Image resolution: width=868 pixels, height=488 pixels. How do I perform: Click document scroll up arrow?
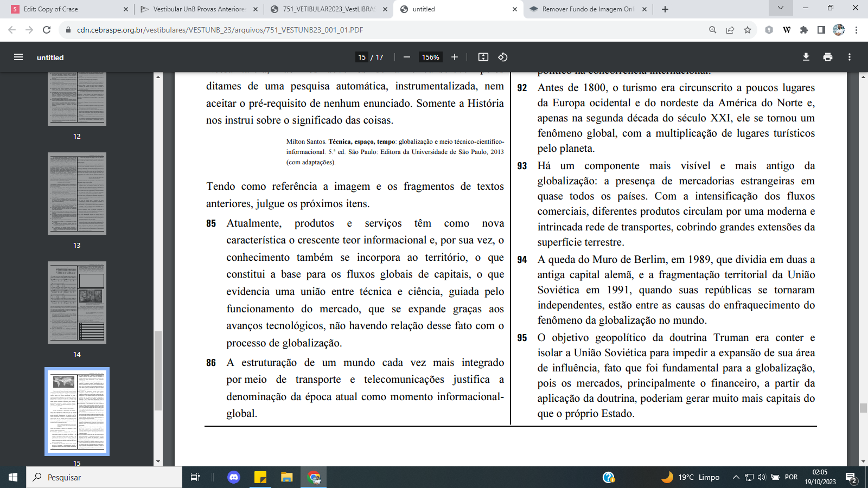863,76
